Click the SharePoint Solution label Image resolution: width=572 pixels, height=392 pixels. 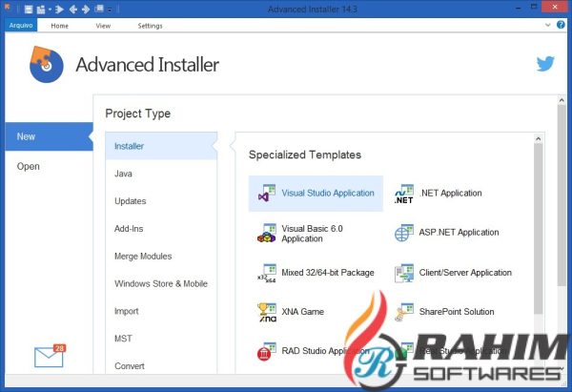coord(457,312)
